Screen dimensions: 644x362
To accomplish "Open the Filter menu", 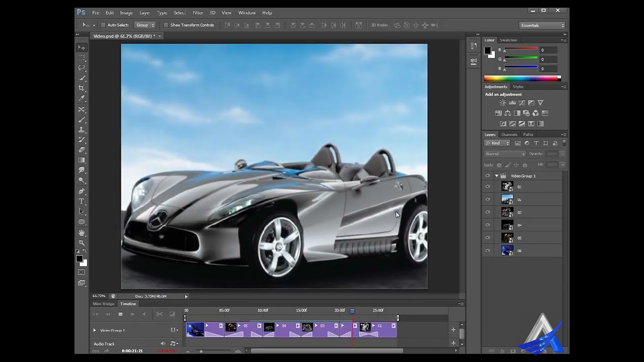I will click(x=198, y=13).
